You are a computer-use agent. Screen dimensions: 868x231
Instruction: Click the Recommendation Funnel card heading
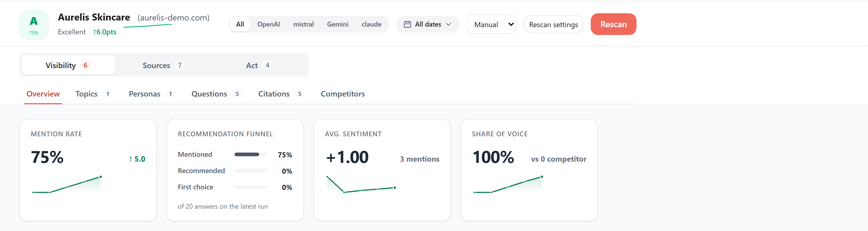tap(225, 134)
